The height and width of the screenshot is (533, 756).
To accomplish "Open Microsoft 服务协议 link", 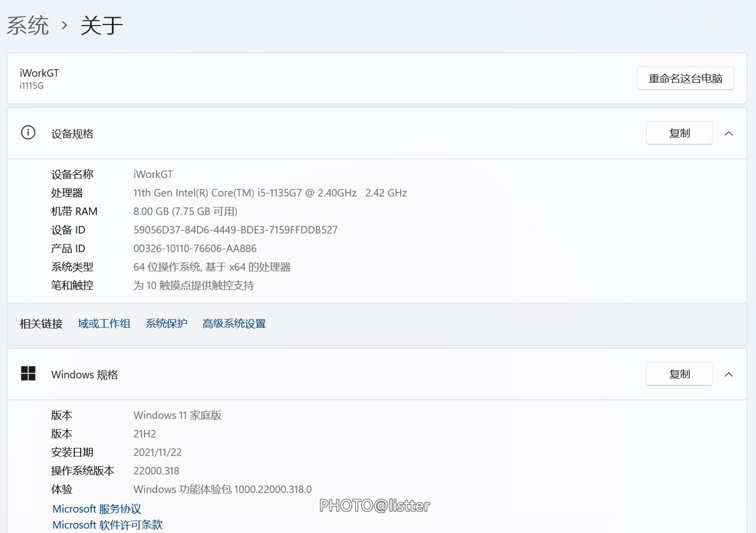I will (x=97, y=509).
